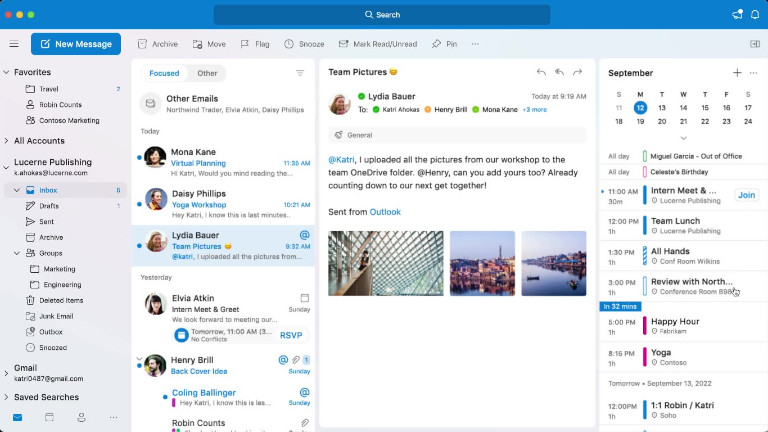
Task: Open calendar panel more options
Action: tap(753, 73)
